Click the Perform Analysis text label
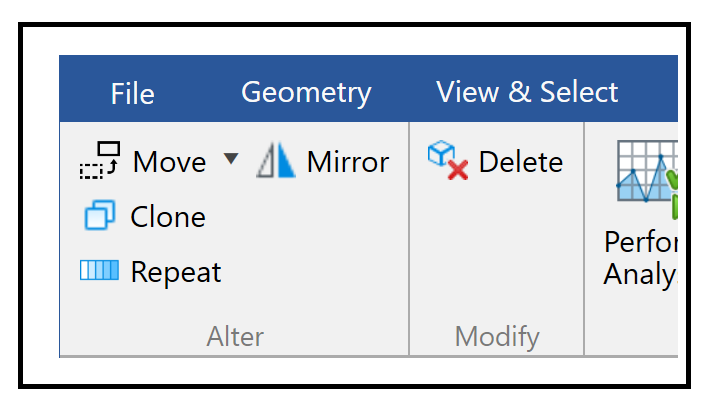The height and width of the screenshot is (412, 713). (x=641, y=258)
